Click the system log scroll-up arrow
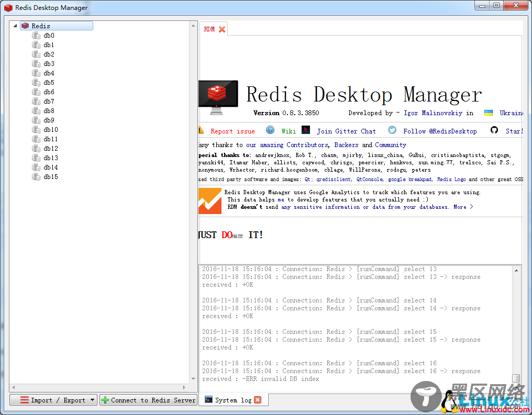The width and height of the screenshot is (532, 415). coord(516,270)
